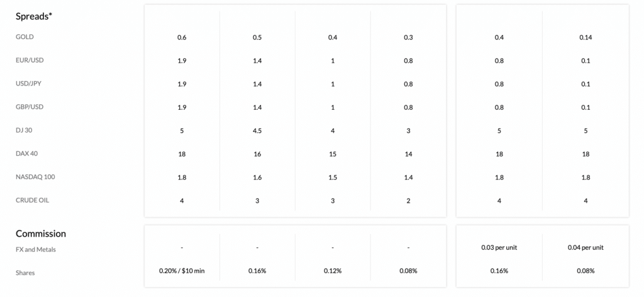Select the 0.6 GOLD spread value
Screen dimensions: 644x297
[x=182, y=37]
